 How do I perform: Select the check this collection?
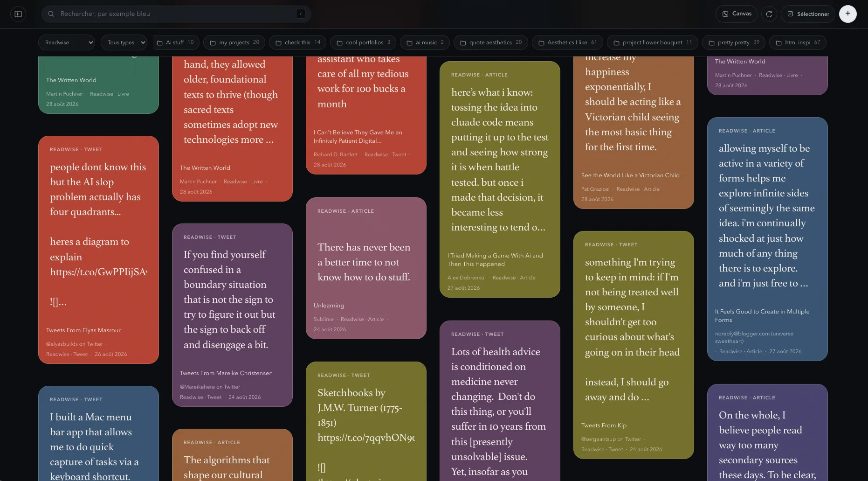[x=298, y=42]
